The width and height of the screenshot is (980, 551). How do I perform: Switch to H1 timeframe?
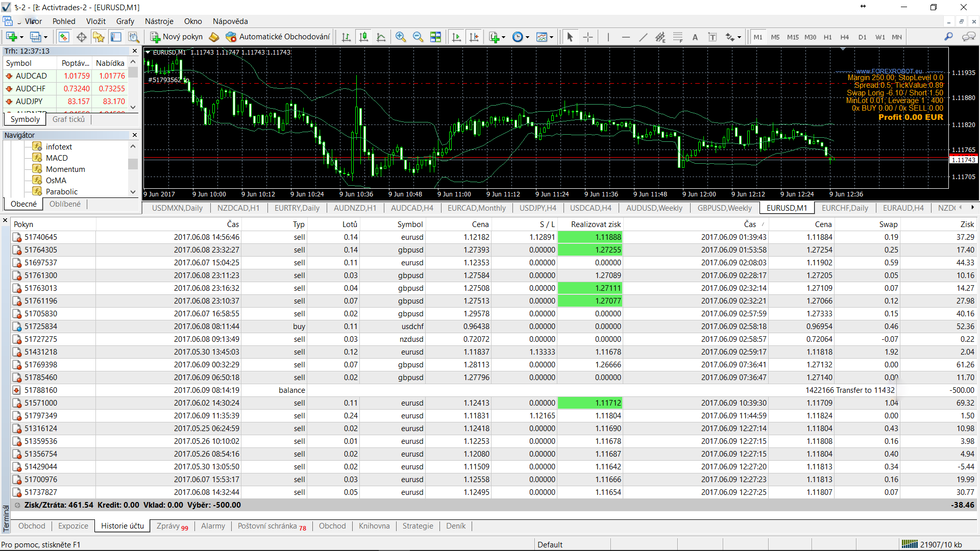[x=827, y=37]
